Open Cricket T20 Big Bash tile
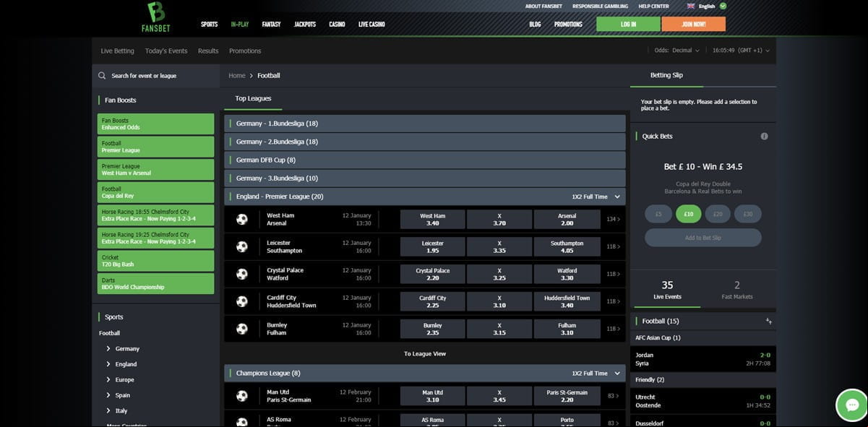 coord(156,261)
